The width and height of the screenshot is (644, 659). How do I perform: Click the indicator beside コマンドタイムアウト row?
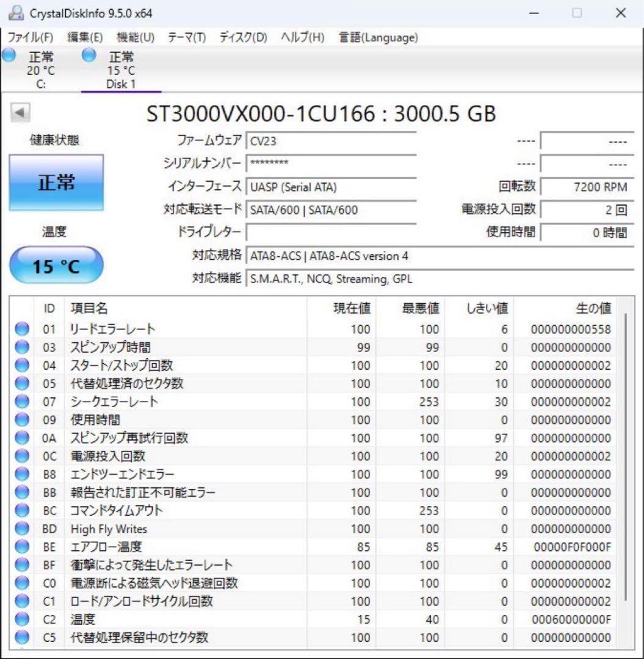click(22, 510)
